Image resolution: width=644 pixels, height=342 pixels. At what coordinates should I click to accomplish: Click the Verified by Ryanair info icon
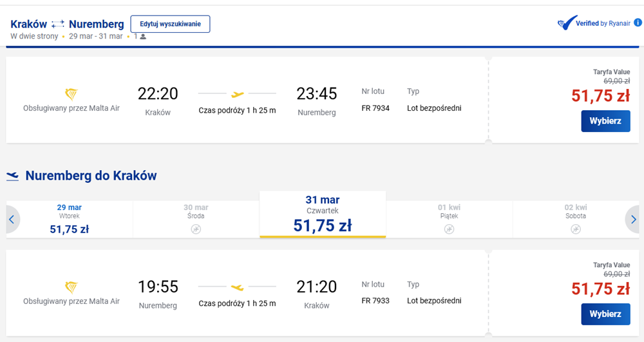pos(638,23)
